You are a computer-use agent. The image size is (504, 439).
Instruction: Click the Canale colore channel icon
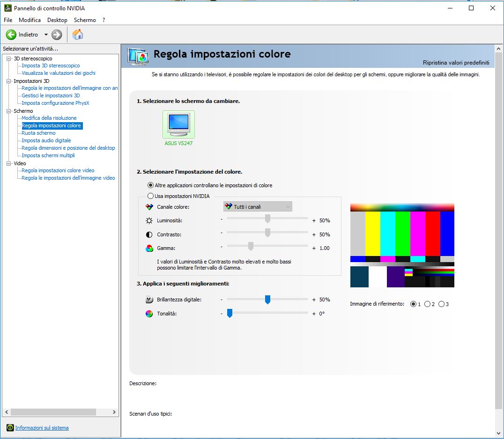[x=149, y=207]
